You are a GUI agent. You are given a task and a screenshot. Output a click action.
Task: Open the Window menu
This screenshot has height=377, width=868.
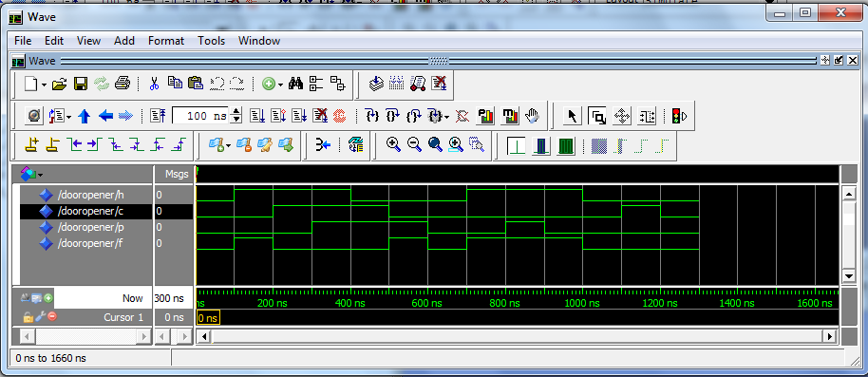pyautogui.click(x=259, y=41)
